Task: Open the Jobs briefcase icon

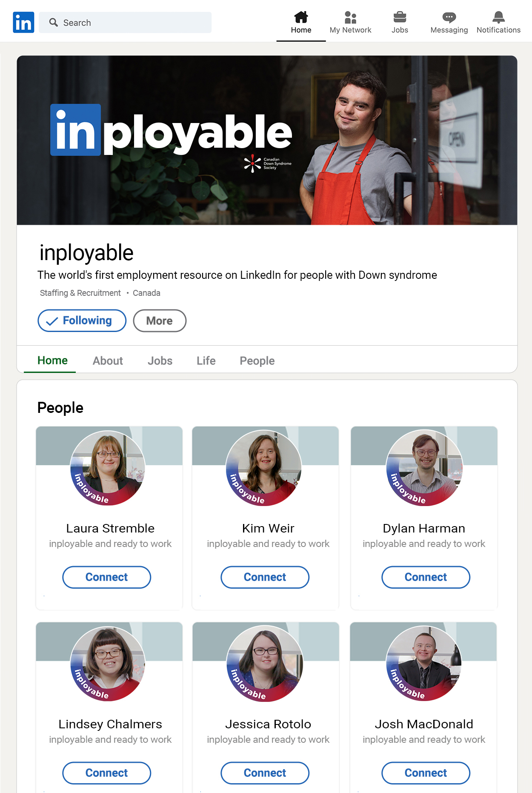Action: pos(400,17)
